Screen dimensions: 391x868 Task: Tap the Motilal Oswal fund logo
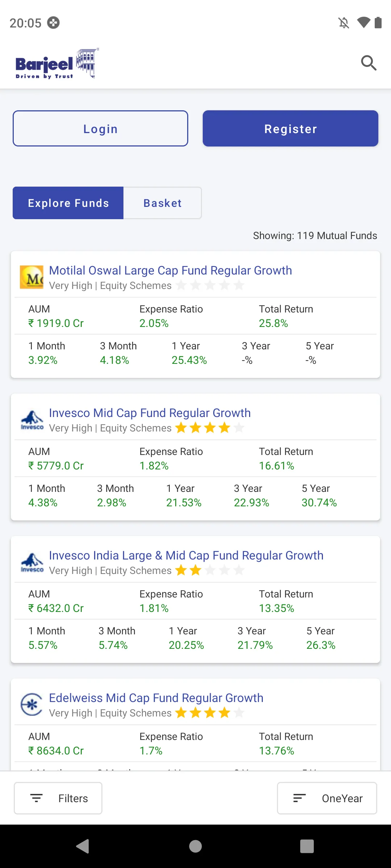[x=31, y=277]
